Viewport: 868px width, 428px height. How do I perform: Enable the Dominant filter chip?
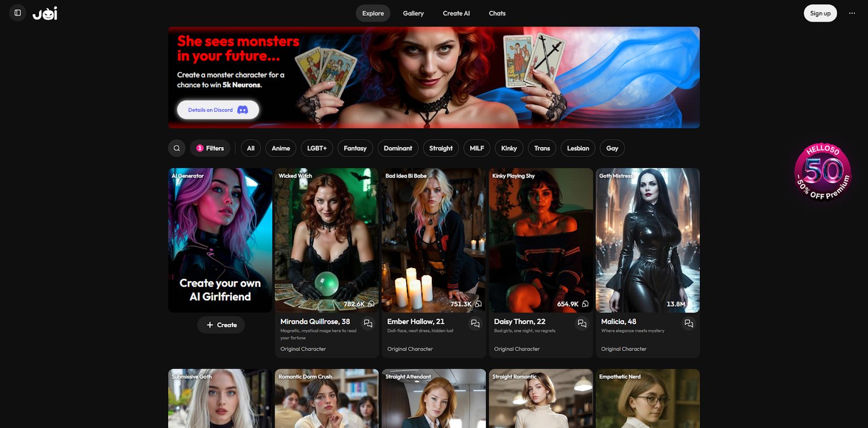point(398,148)
